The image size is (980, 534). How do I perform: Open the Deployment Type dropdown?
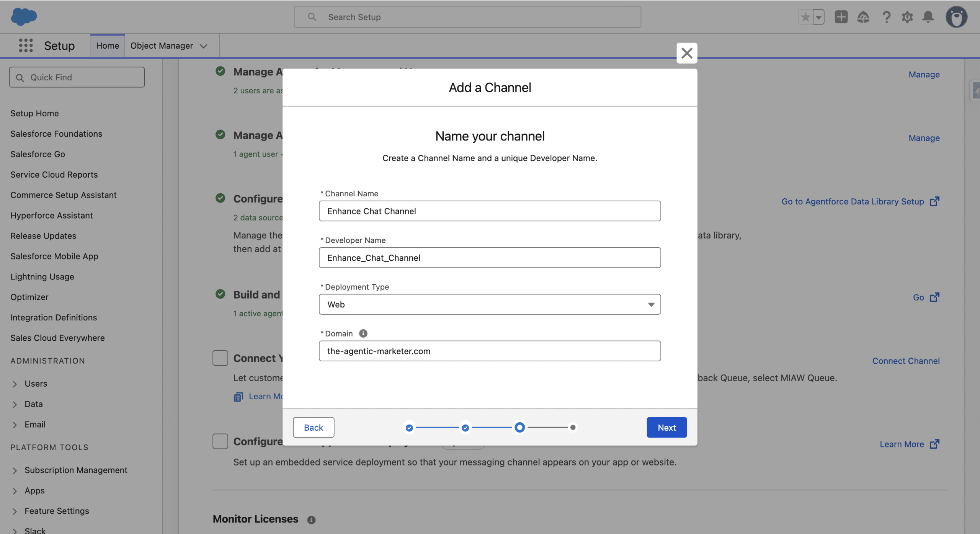(490, 304)
